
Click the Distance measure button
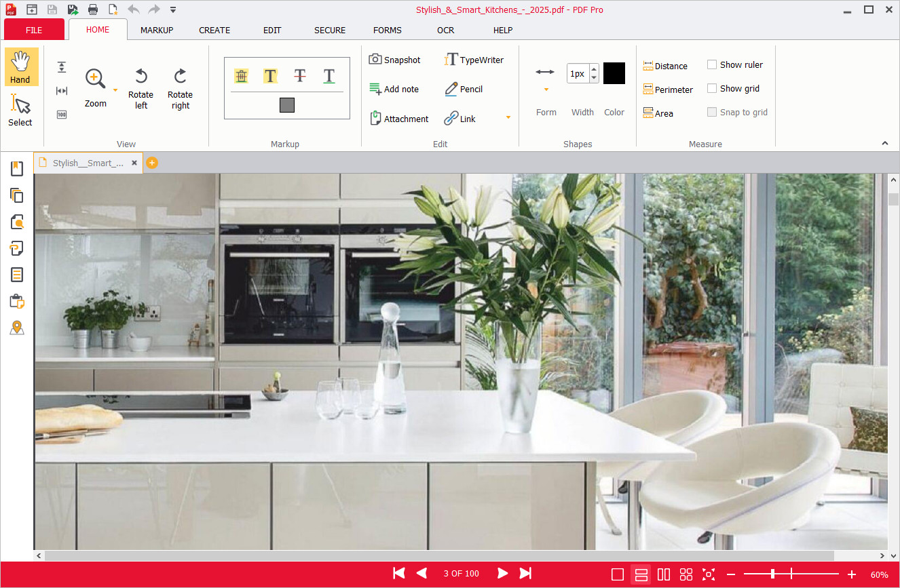(665, 66)
